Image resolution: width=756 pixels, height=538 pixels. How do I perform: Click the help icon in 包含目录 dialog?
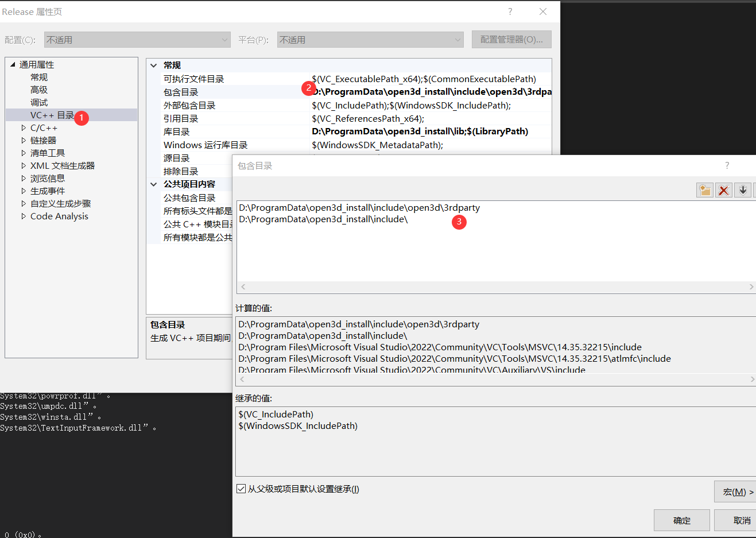click(727, 165)
